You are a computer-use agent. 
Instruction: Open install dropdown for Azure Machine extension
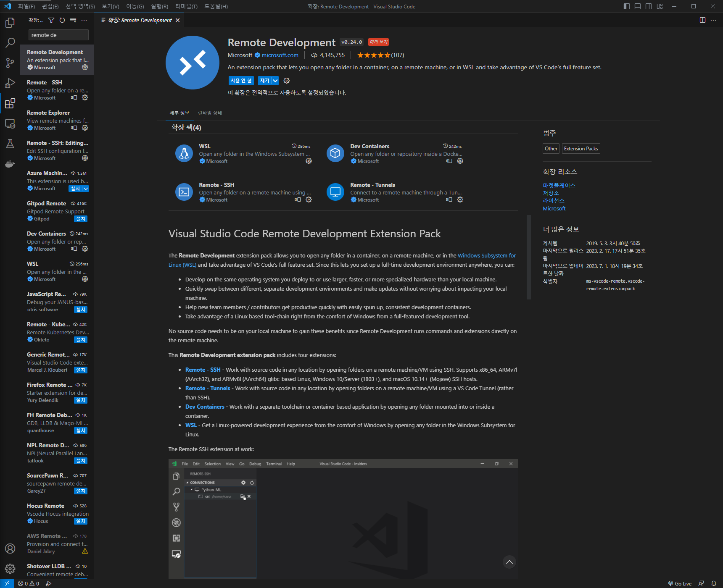(85, 189)
